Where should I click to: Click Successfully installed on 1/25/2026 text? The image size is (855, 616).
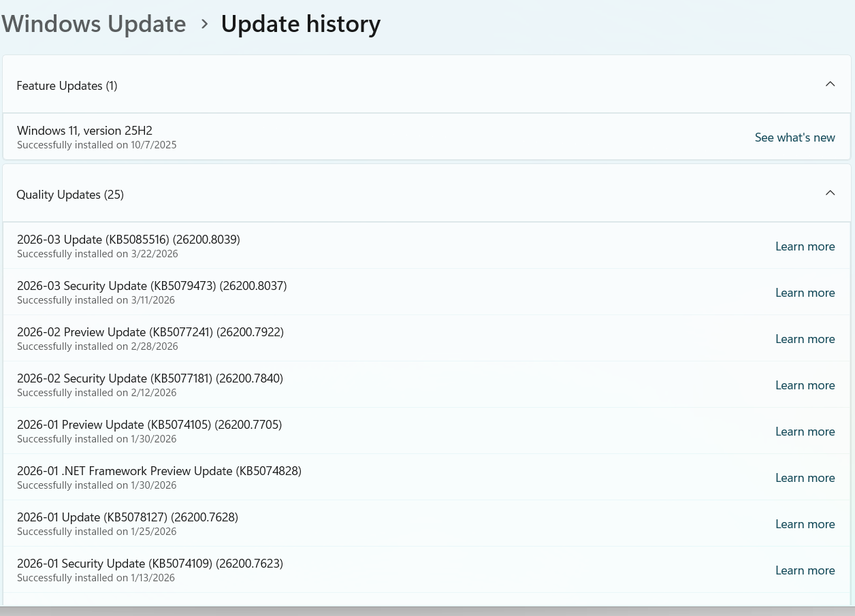click(97, 532)
